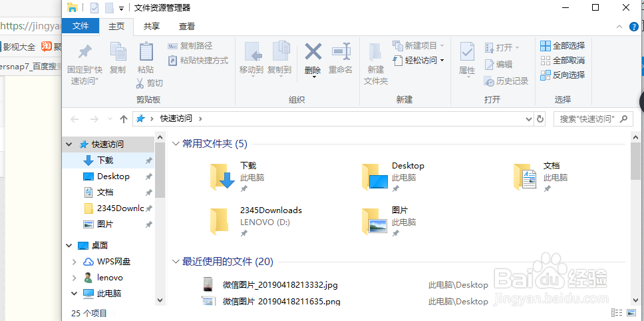Select Documents in the navigation pane
The height and width of the screenshot is (321, 644).
[x=108, y=192]
